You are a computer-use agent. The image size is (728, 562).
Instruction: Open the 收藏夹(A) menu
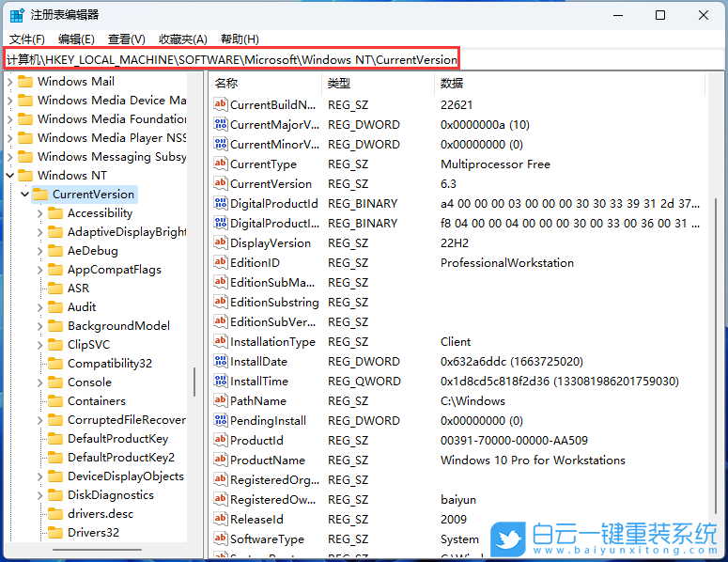(183, 39)
